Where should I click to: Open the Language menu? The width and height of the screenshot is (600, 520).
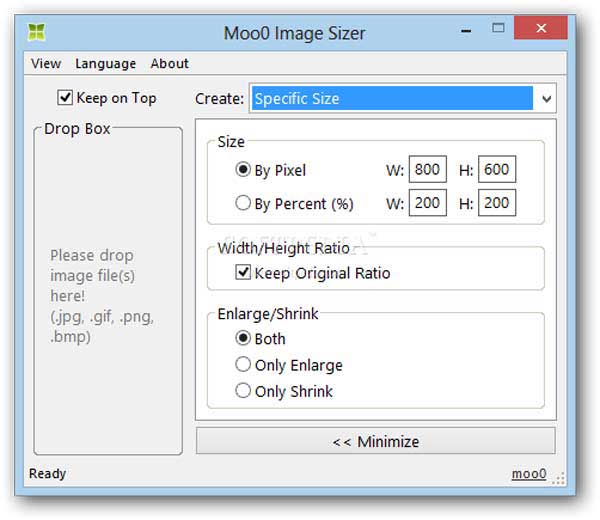pos(106,64)
